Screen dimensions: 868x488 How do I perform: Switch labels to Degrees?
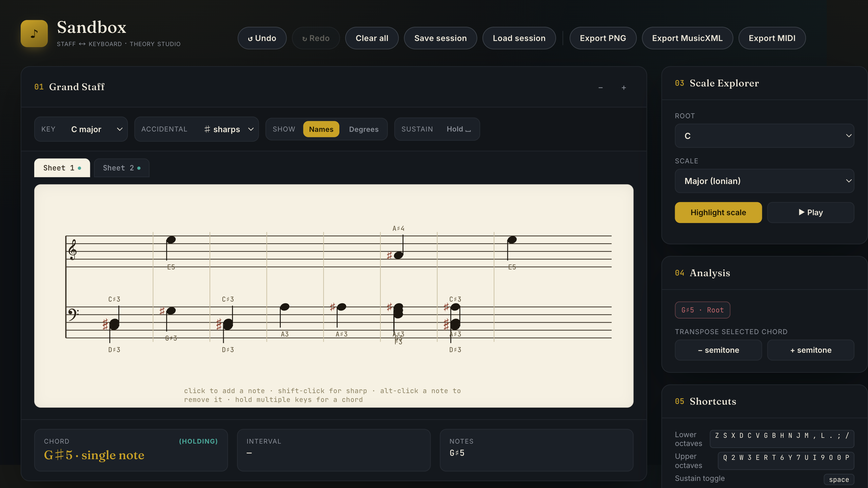pyautogui.click(x=364, y=129)
